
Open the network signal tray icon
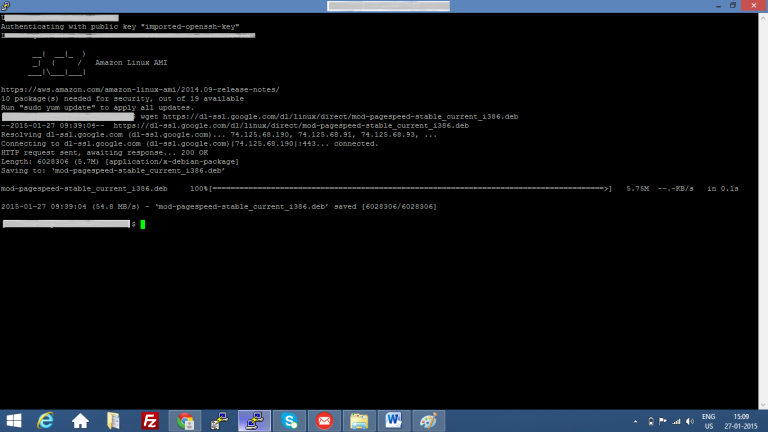[675, 421]
